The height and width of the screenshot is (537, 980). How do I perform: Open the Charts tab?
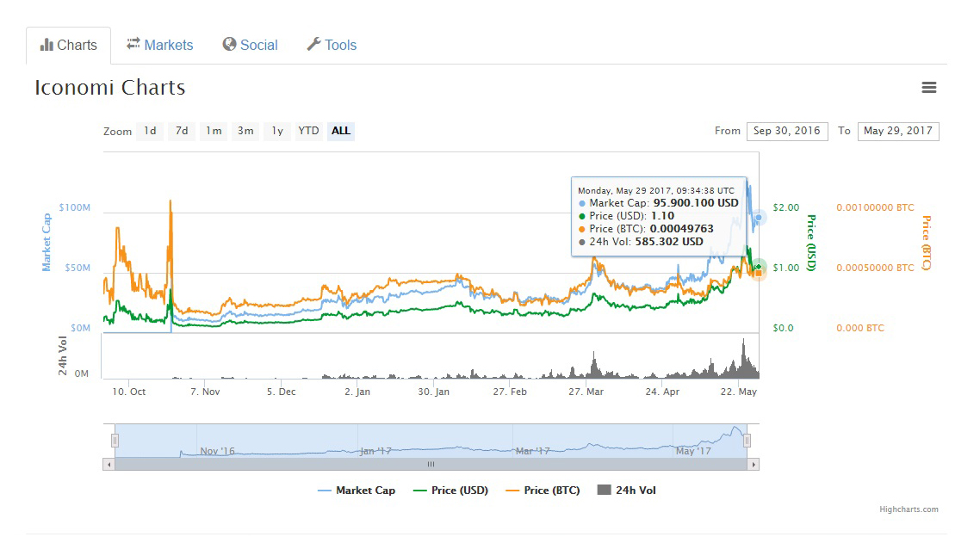click(x=69, y=45)
